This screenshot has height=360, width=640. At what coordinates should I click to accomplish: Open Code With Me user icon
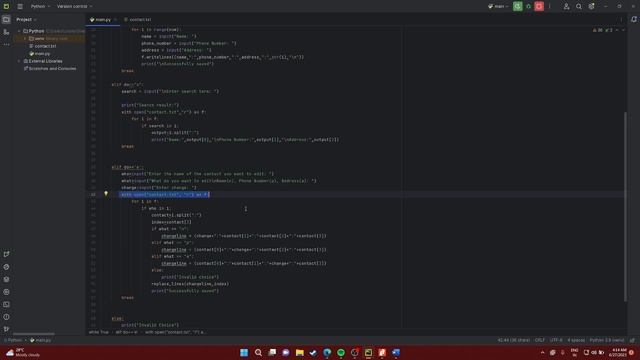click(x=566, y=7)
